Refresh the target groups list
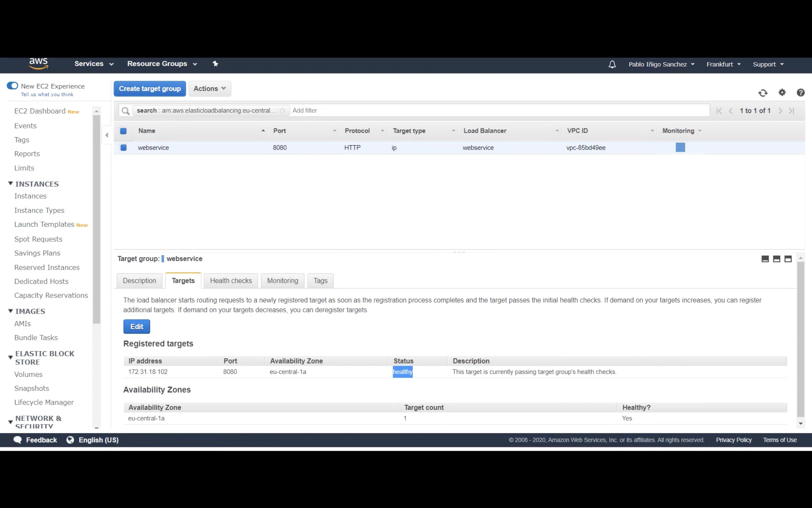Image resolution: width=812 pixels, height=508 pixels. 763,93
